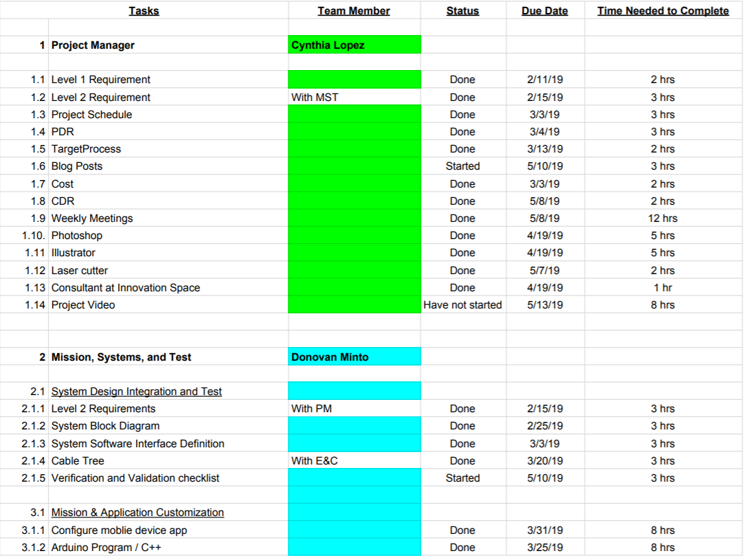Click the 3/4/19 due date cell
Screen dimensions: 746x560
point(544,132)
